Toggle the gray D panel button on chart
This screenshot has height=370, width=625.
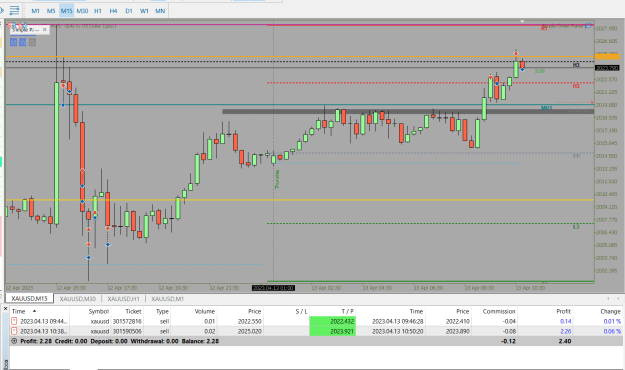[x=32, y=42]
